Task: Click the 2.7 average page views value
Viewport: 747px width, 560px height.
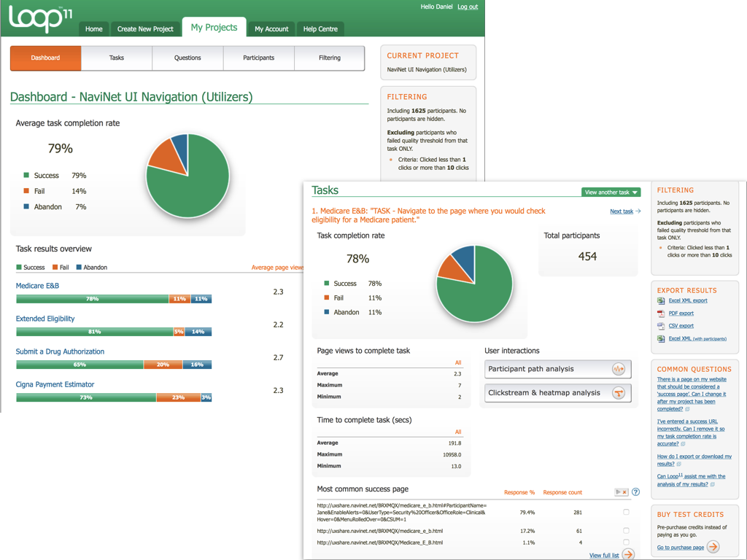Action: tap(278, 357)
